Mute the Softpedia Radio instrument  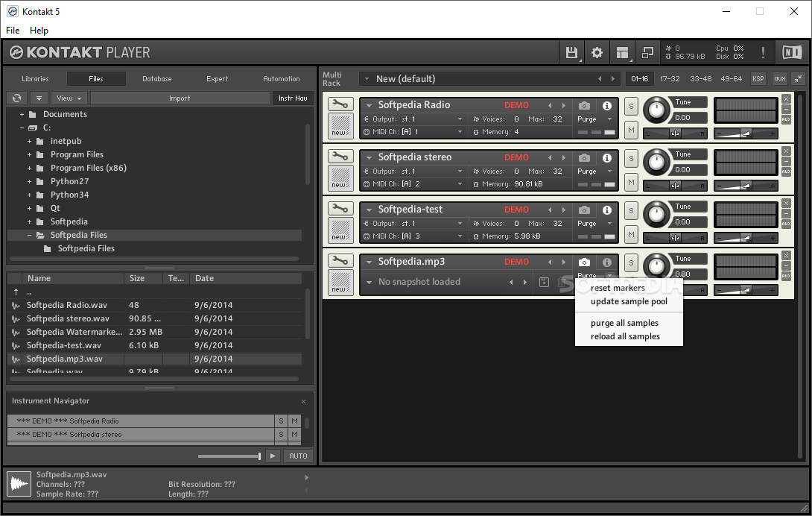[x=631, y=130]
